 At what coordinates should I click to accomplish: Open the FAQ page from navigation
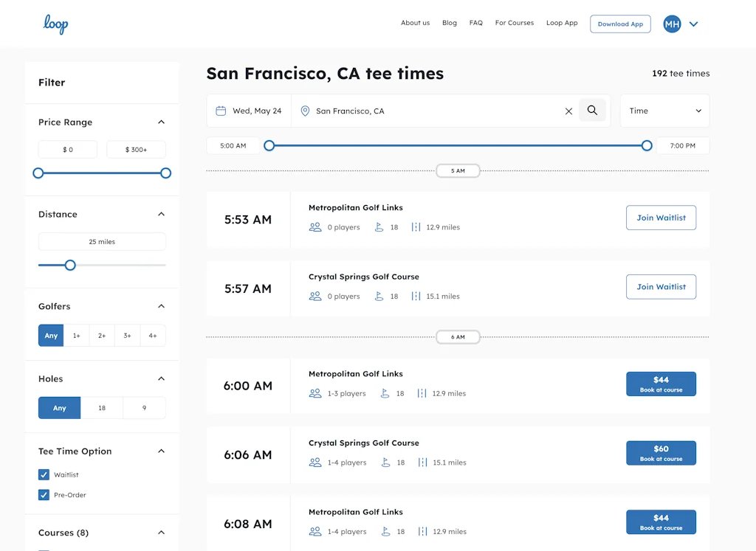point(475,23)
